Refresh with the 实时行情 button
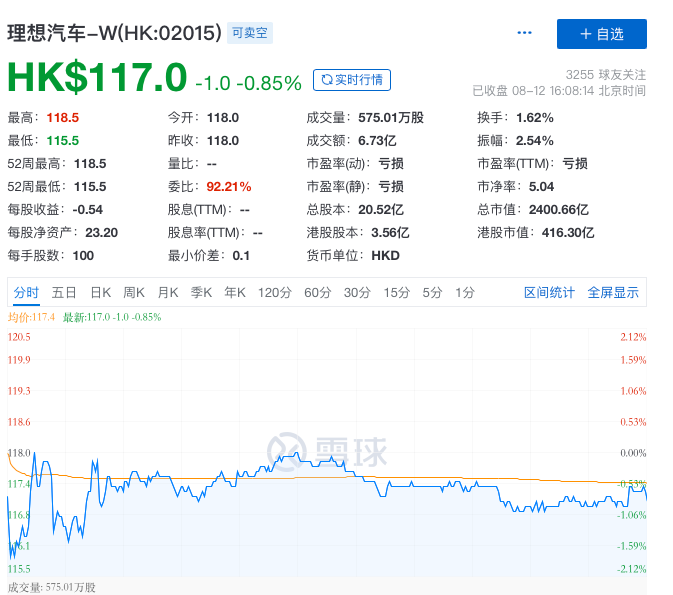 coord(352,80)
